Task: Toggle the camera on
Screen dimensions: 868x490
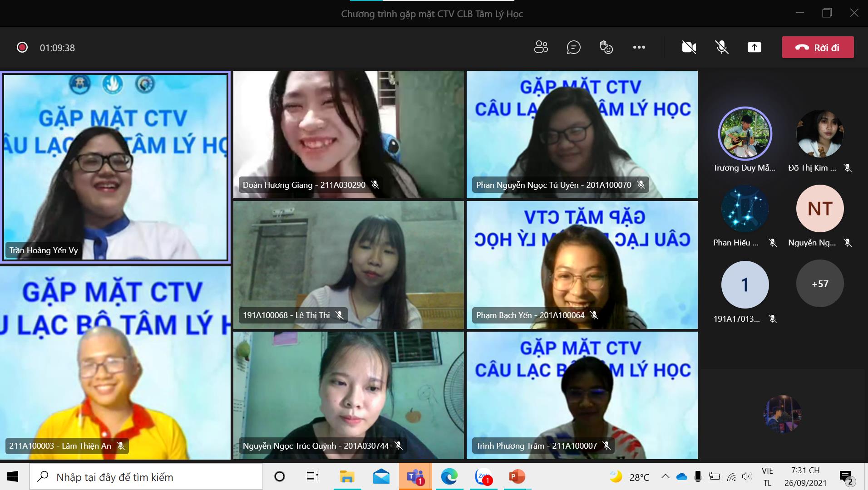Action: tap(689, 47)
